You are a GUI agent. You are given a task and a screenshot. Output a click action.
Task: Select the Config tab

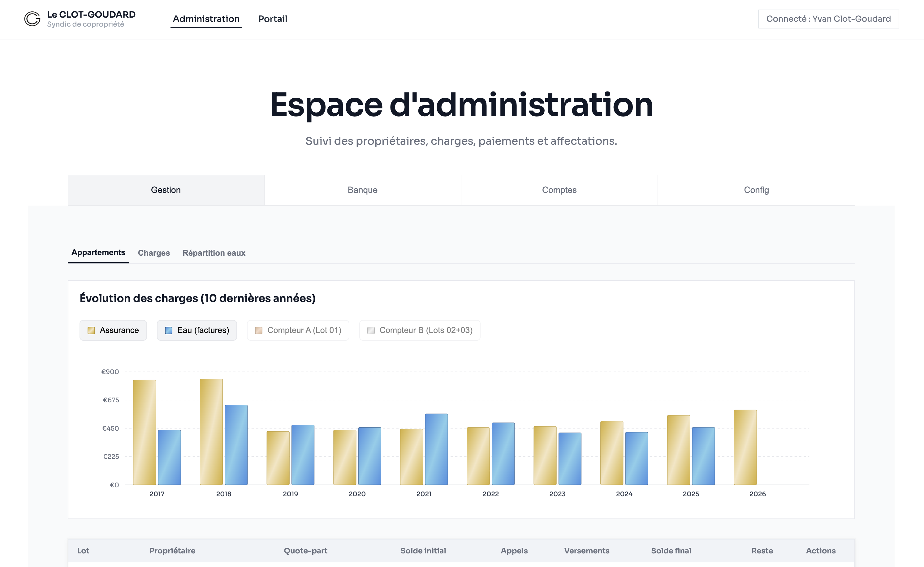click(756, 190)
